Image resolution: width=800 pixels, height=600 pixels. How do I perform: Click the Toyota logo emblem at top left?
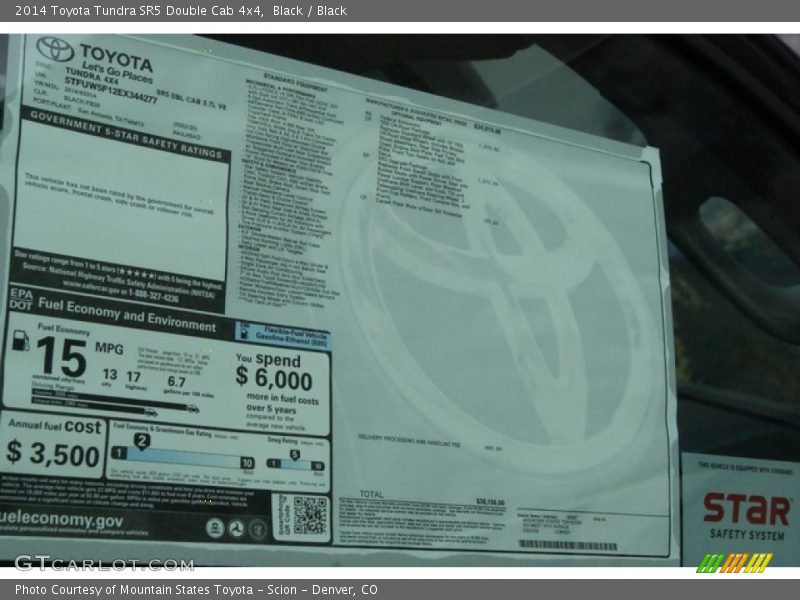pos(55,49)
